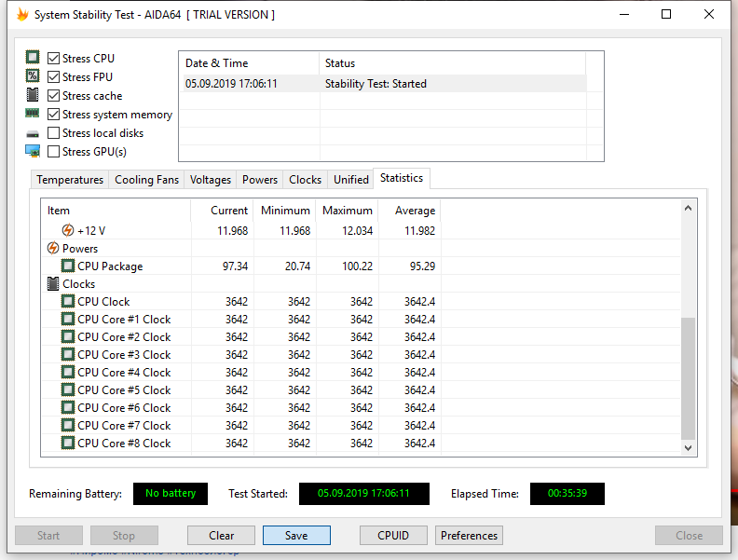Open the Cooling Fans tab
Screen dimensions: 738x560
click(146, 180)
